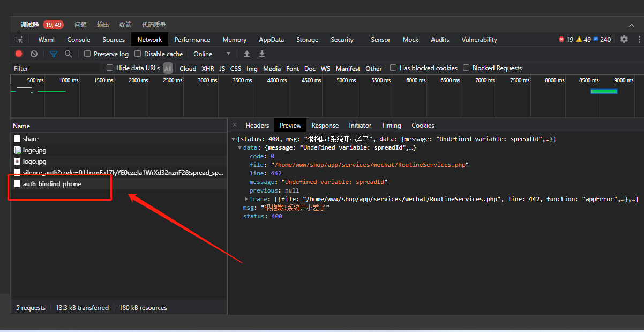644x332 pixels.
Task: Open the Sources tab
Action: click(x=114, y=39)
